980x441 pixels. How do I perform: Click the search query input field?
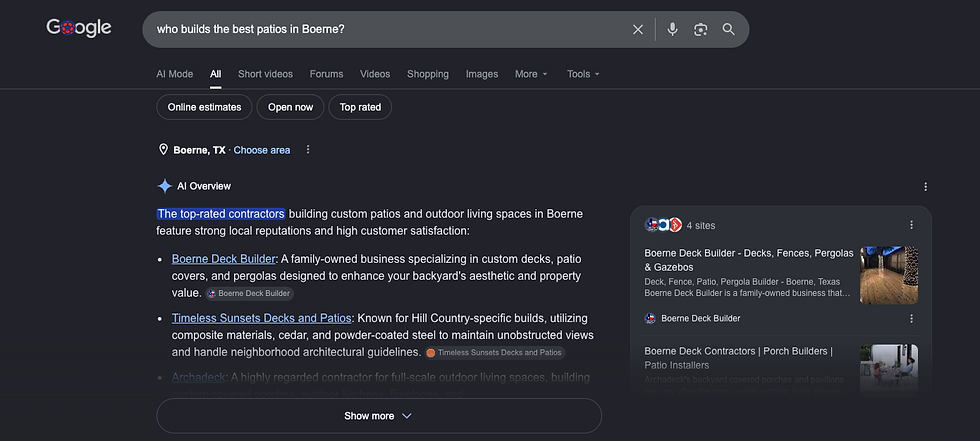388,29
